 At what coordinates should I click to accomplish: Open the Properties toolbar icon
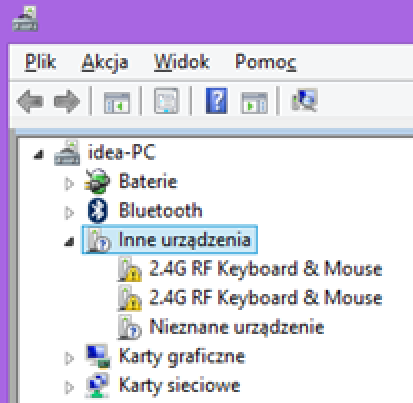pyautogui.click(x=166, y=101)
